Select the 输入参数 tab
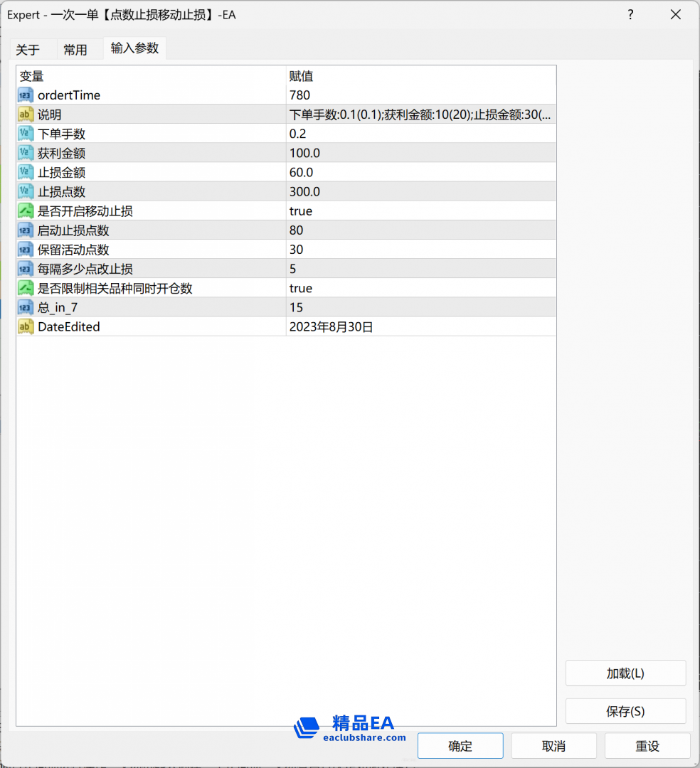The height and width of the screenshot is (768, 700). [x=134, y=48]
